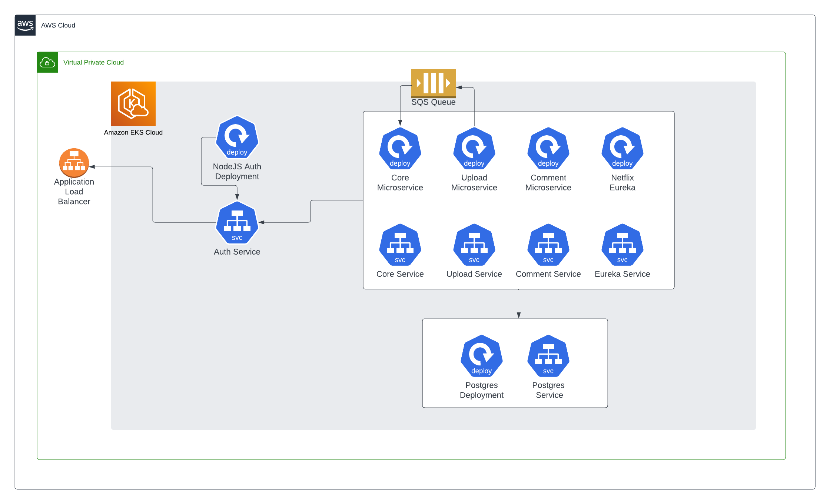830x504 pixels.
Task: Select the Postgres Deployment icon
Action: coord(481,356)
